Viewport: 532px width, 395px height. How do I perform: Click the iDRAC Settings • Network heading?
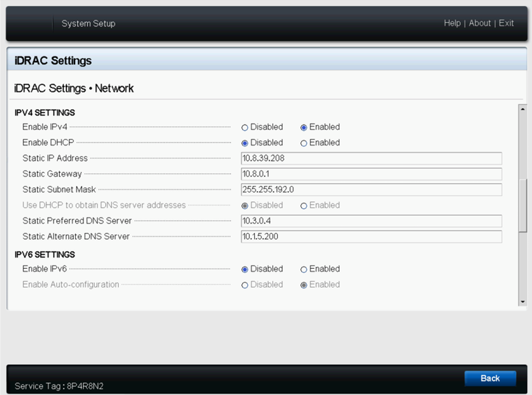pos(74,88)
